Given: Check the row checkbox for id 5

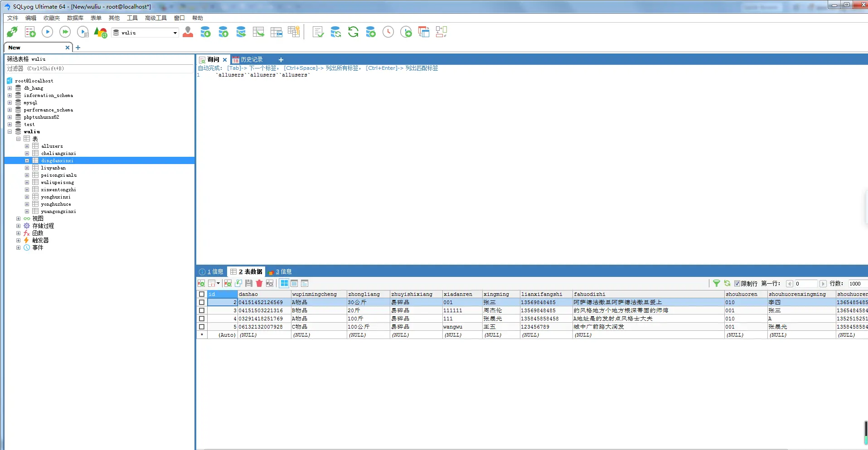Looking at the screenshot, I should click(202, 327).
